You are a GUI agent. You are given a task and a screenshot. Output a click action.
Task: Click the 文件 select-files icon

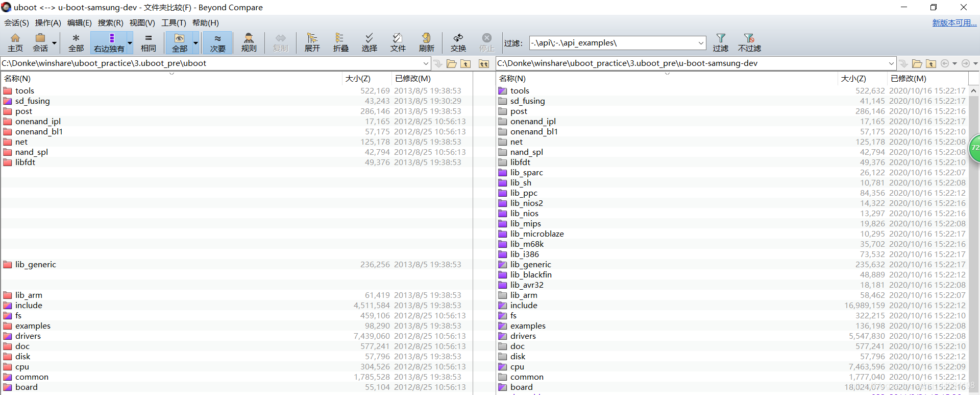click(x=398, y=42)
